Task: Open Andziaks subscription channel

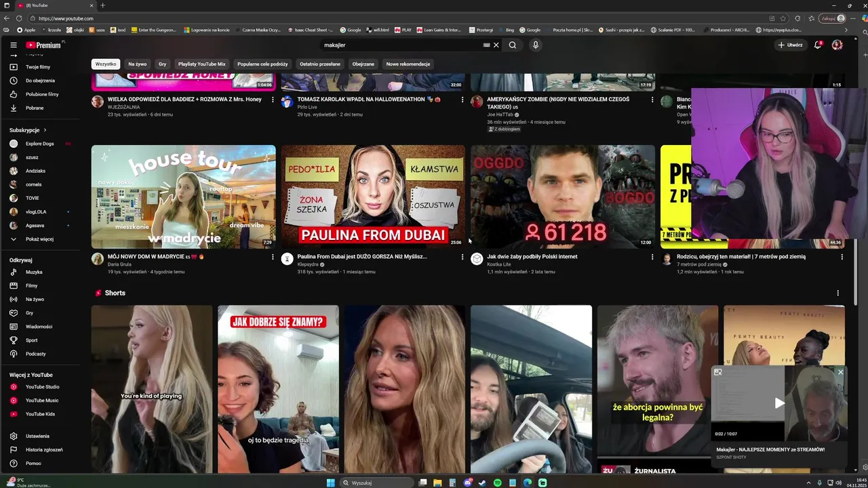Action: [x=35, y=171]
